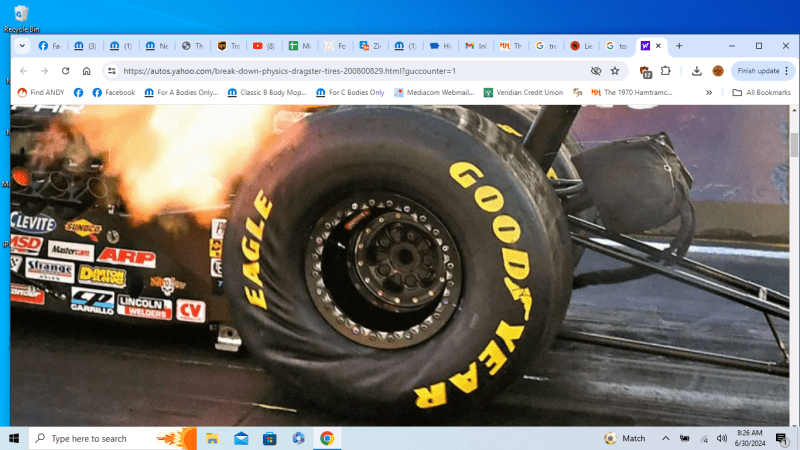
Task: Open the clock showing 8:26 AM
Action: [x=750, y=438]
